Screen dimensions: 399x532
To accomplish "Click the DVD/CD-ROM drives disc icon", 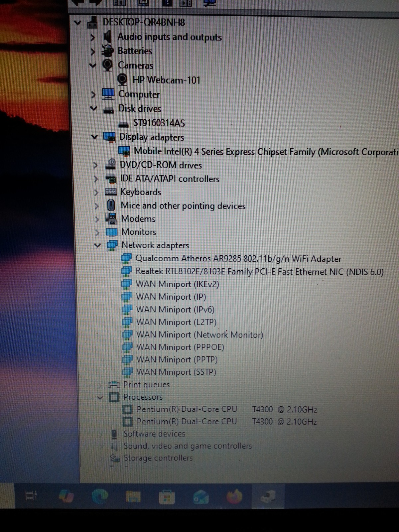I will (x=110, y=164).
